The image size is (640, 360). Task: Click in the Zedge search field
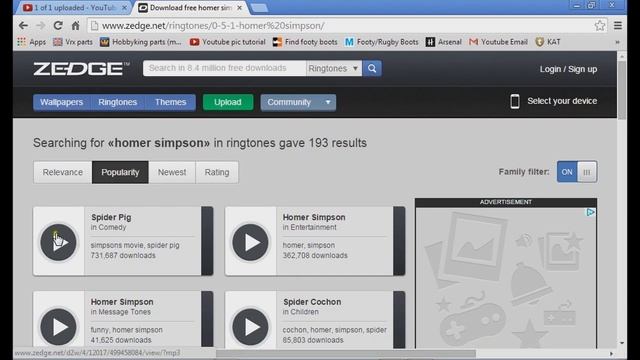pyautogui.click(x=224, y=68)
